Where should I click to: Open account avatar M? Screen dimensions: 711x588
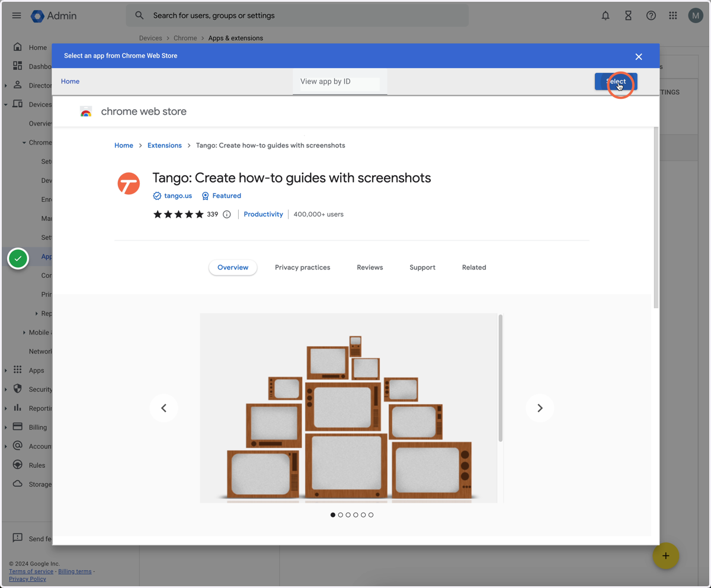[x=695, y=15]
